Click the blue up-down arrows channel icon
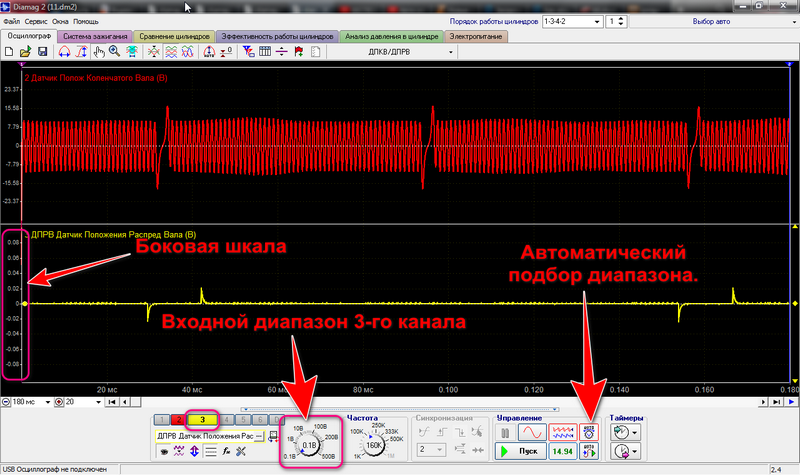 194,451
